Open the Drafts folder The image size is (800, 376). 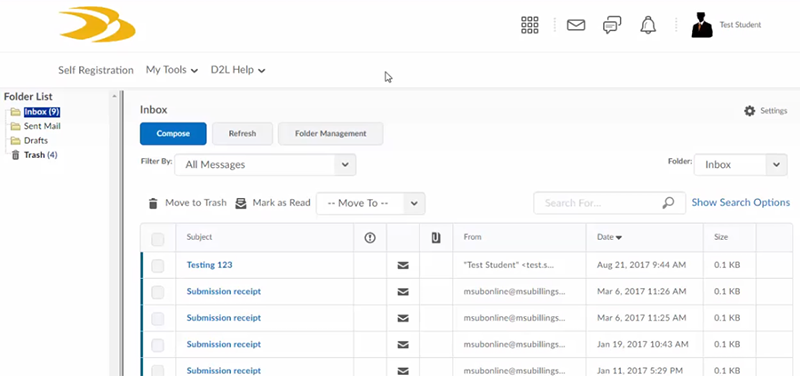click(x=36, y=140)
